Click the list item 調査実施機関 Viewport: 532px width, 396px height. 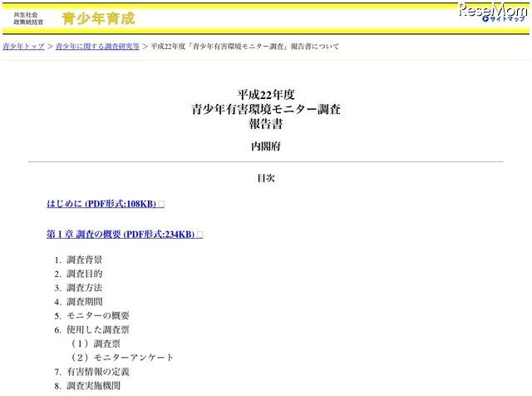(93, 385)
